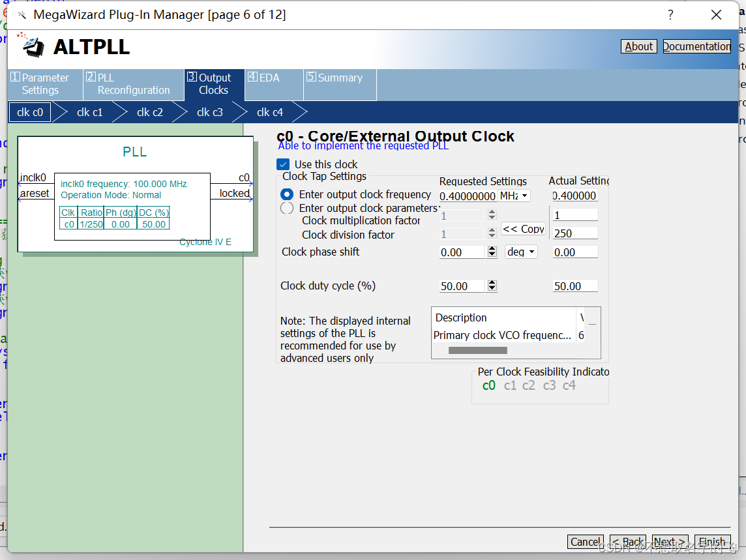Click the Finish button
Screen dimensions: 746x560
[x=712, y=542]
